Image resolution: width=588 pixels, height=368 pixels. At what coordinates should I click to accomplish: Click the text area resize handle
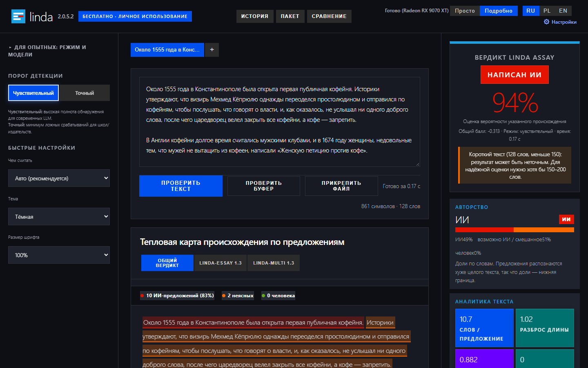[417, 164]
